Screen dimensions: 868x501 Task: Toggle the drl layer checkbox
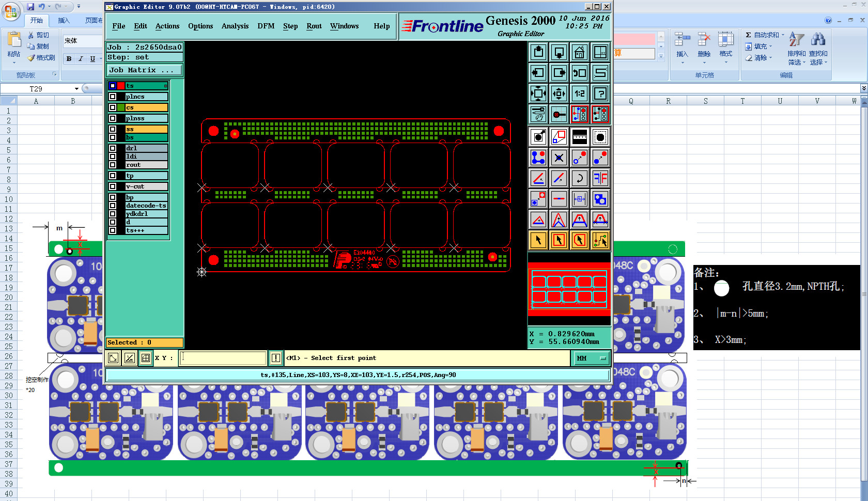113,148
